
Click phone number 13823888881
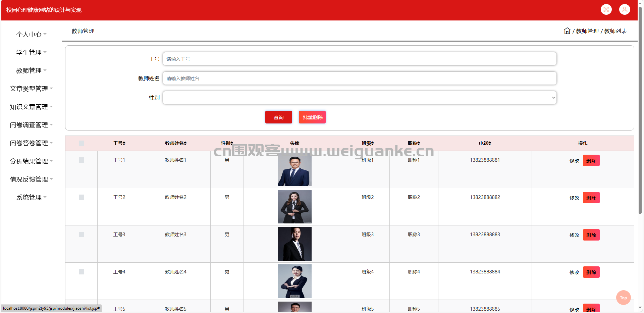point(485,160)
